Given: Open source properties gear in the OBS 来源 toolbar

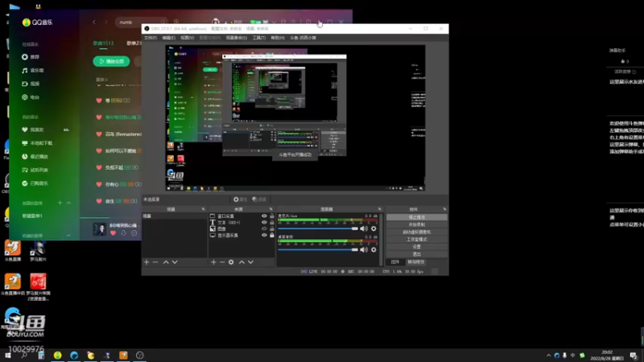Looking at the screenshot, I should click(231, 262).
